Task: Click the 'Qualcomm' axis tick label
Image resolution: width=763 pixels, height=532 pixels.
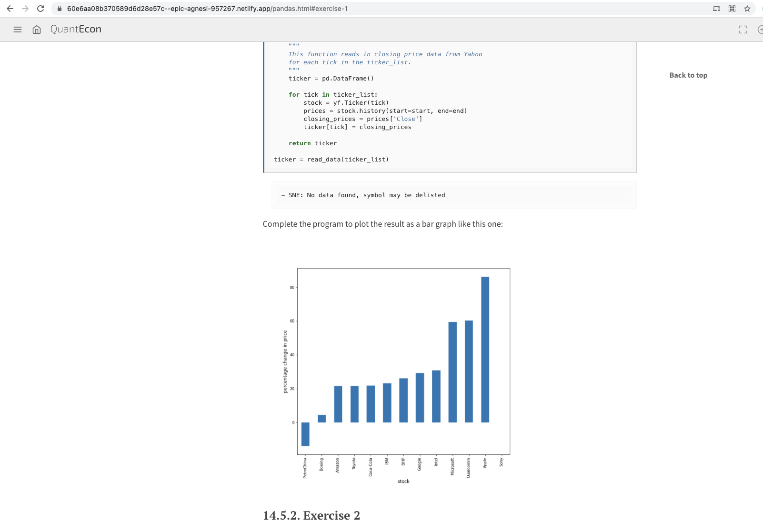Action: [468, 468]
